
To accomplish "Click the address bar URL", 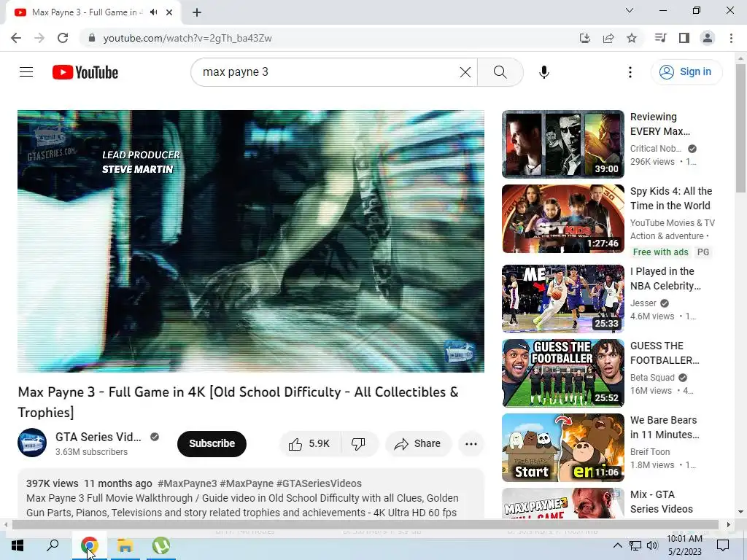I will tap(187, 38).
